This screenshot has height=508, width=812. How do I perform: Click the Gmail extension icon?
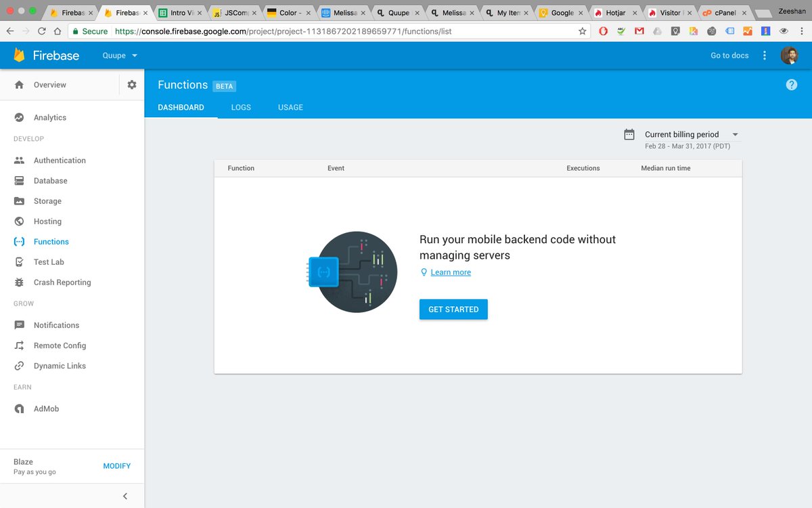[x=639, y=31]
